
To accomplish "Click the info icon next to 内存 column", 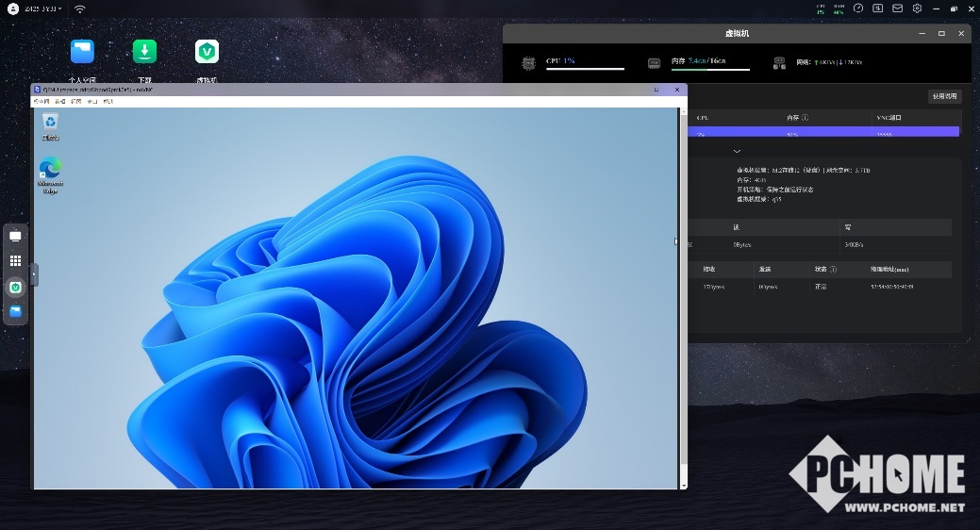I will 805,118.
